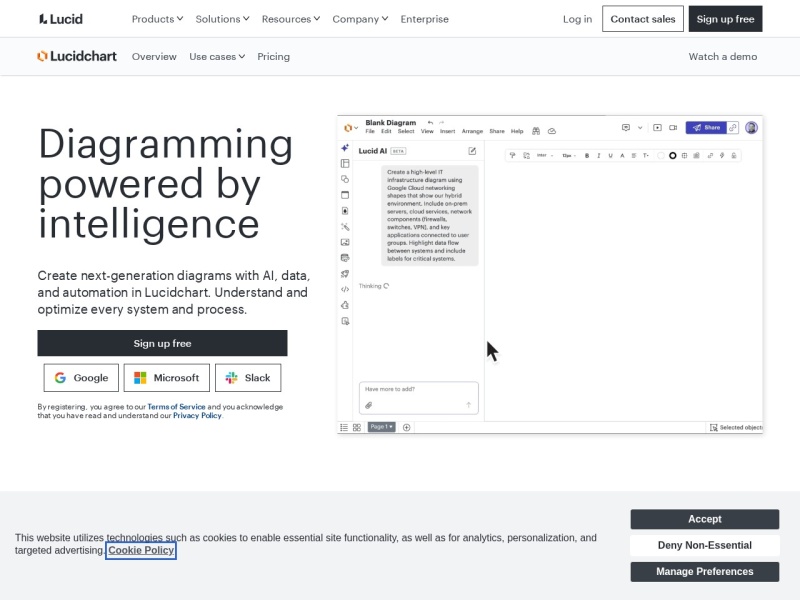Open the Insert menu in demo
This screenshot has height=600, width=800.
click(x=447, y=131)
